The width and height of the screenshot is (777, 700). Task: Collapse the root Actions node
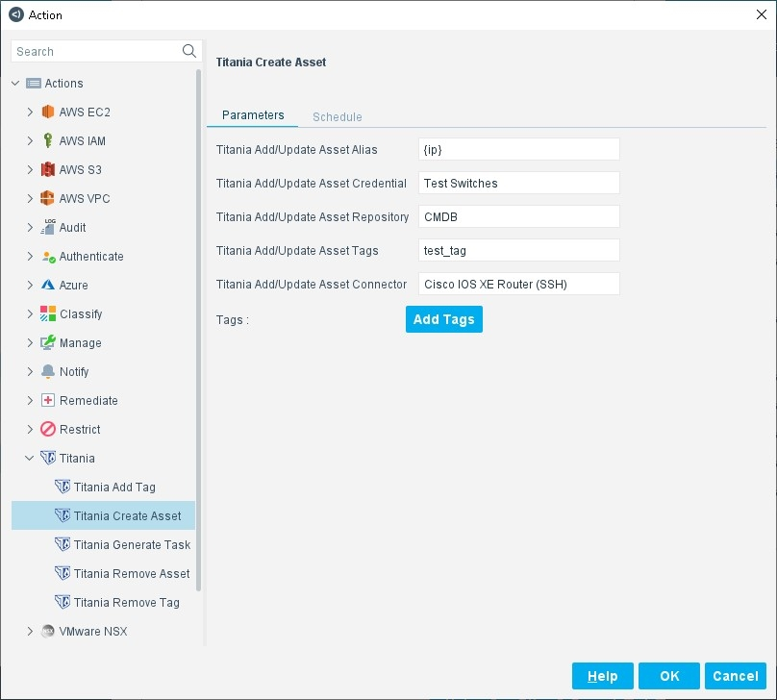[15, 84]
